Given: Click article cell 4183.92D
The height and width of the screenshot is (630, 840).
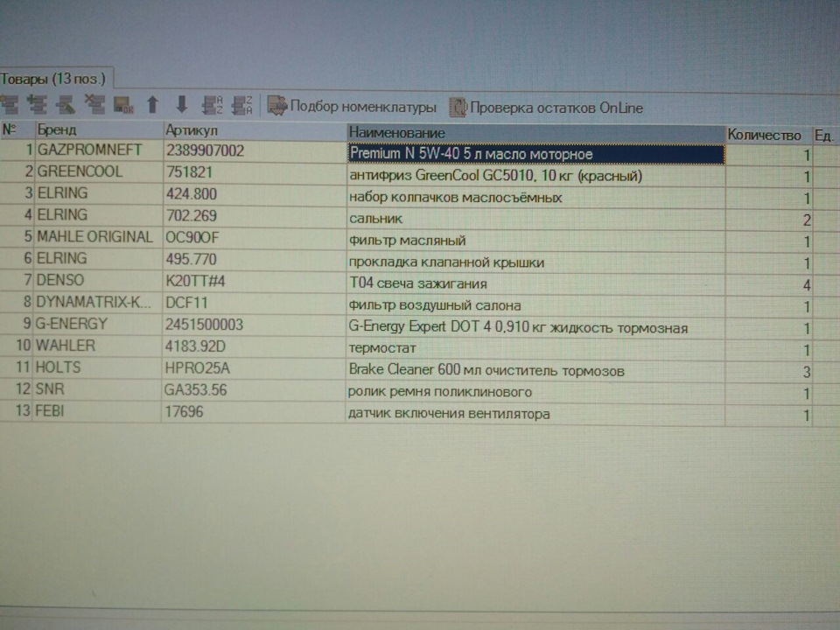Looking at the screenshot, I should [254, 346].
